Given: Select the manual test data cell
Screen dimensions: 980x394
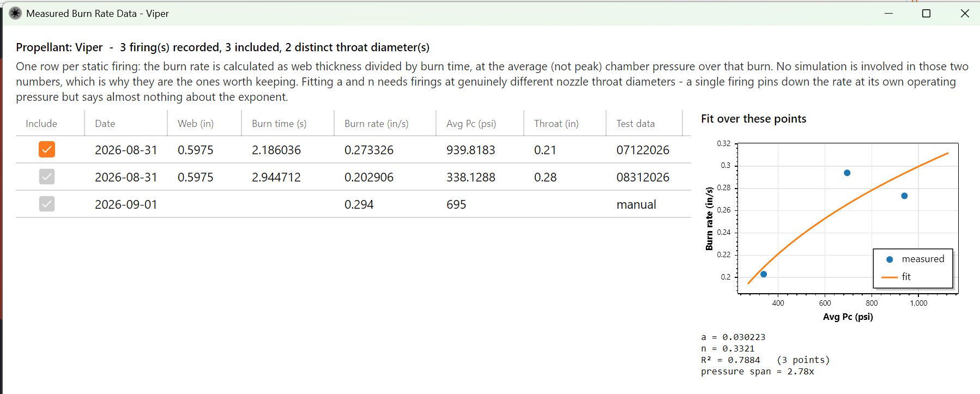Looking at the screenshot, I should [x=636, y=204].
